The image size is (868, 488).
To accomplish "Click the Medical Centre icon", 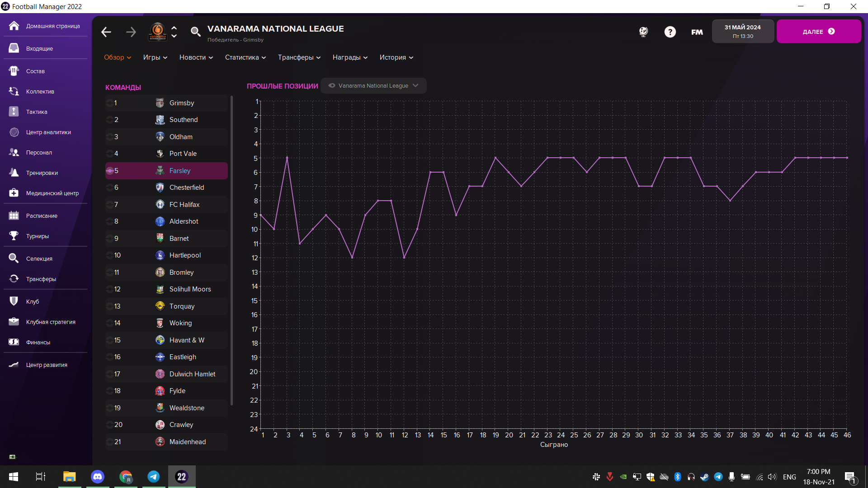I will tap(14, 193).
